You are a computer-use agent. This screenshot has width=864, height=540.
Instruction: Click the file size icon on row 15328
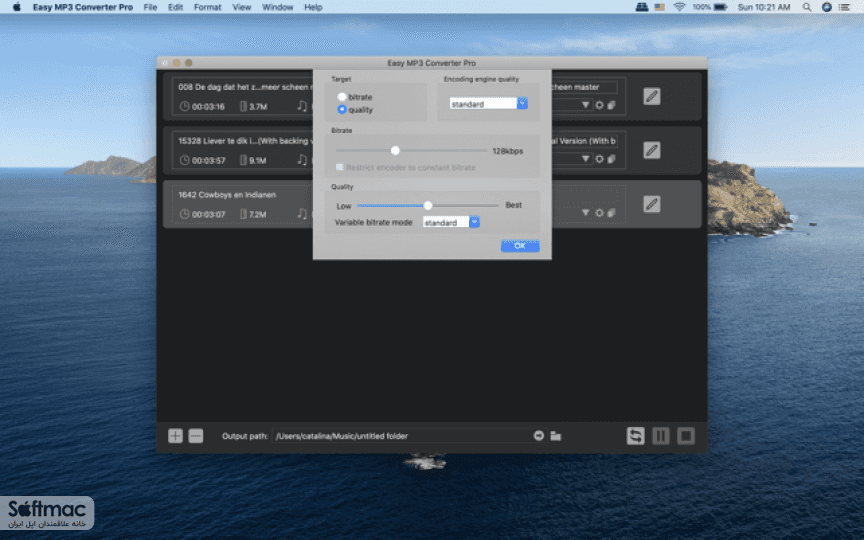click(x=243, y=160)
